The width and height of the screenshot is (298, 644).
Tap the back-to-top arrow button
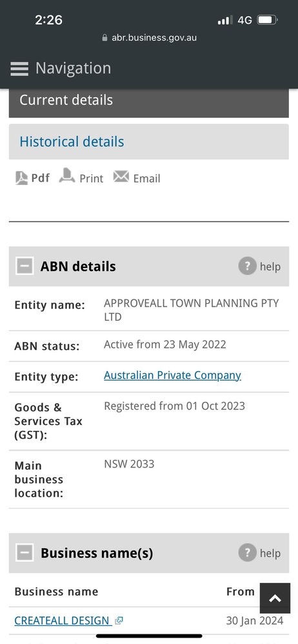tap(275, 598)
